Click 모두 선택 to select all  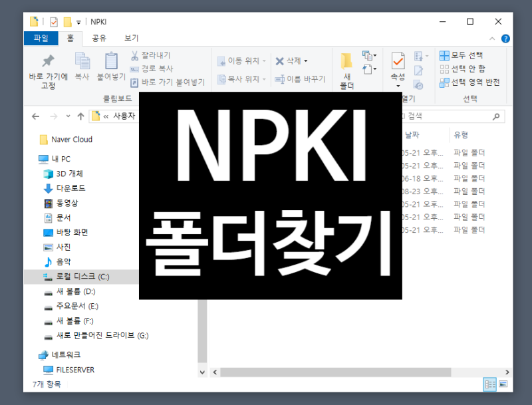pyautogui.click(x=461, y=55)
